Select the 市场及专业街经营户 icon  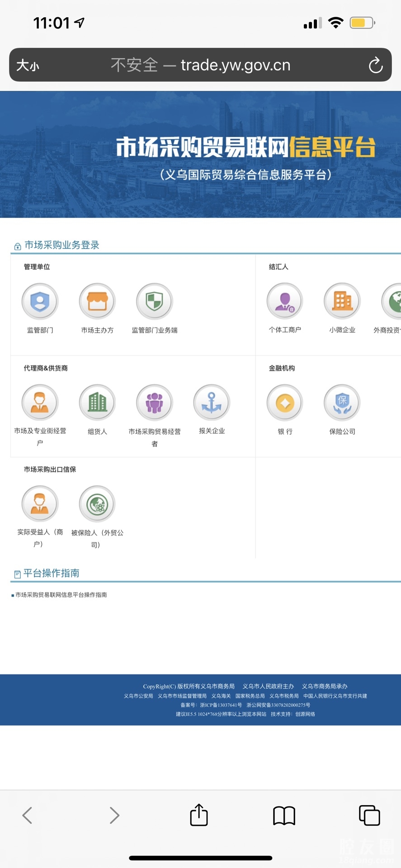[40, 403]
